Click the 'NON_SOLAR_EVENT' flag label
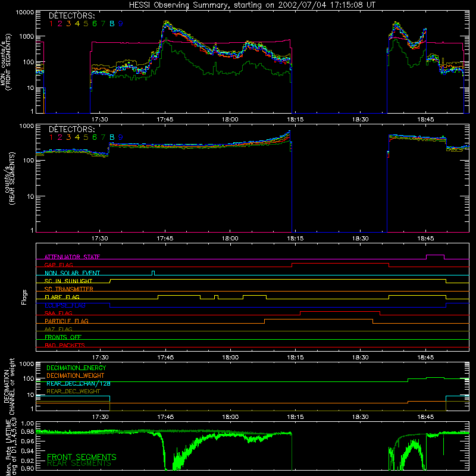 click(72, 273)
